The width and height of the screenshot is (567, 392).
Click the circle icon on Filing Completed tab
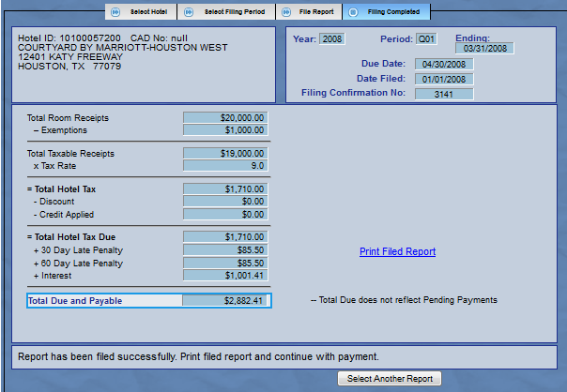(353, 12)
